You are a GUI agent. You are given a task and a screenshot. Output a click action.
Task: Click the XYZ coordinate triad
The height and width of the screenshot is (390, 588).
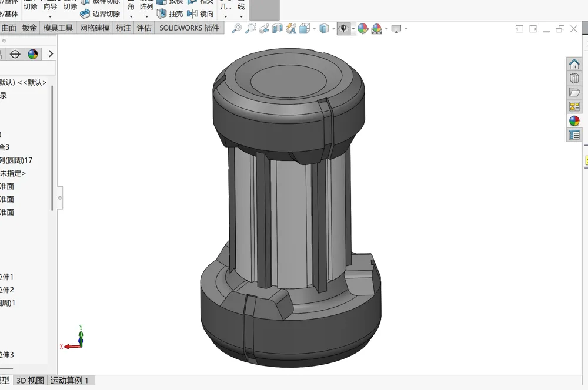[73, 337]
